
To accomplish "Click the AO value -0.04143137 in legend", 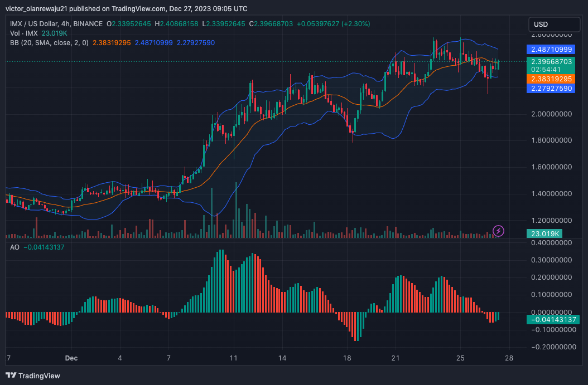I will click(x=44, y=247).
